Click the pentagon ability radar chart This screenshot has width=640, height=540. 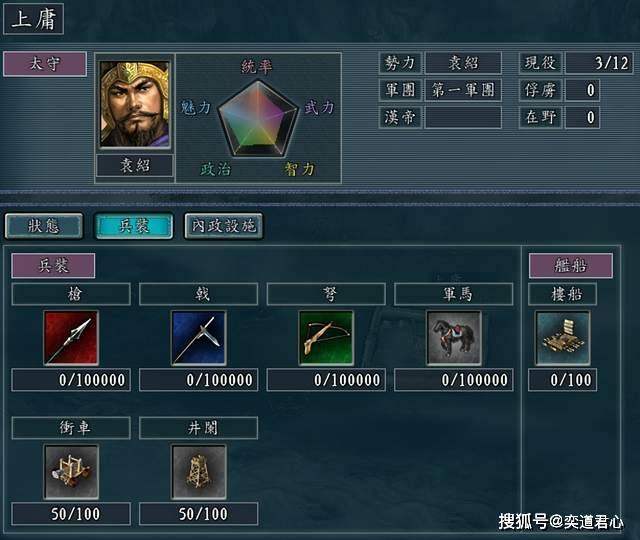[258, 118]
